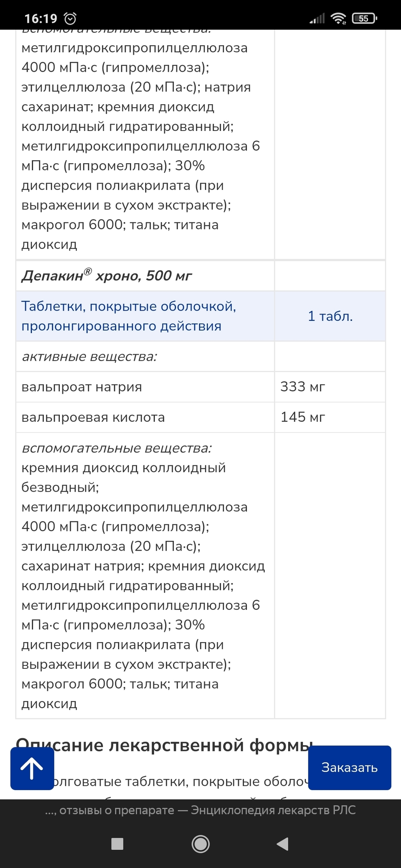Tap the 1 табл. column cell
Screen dimensions: 401x868
[x=330, y=316]
